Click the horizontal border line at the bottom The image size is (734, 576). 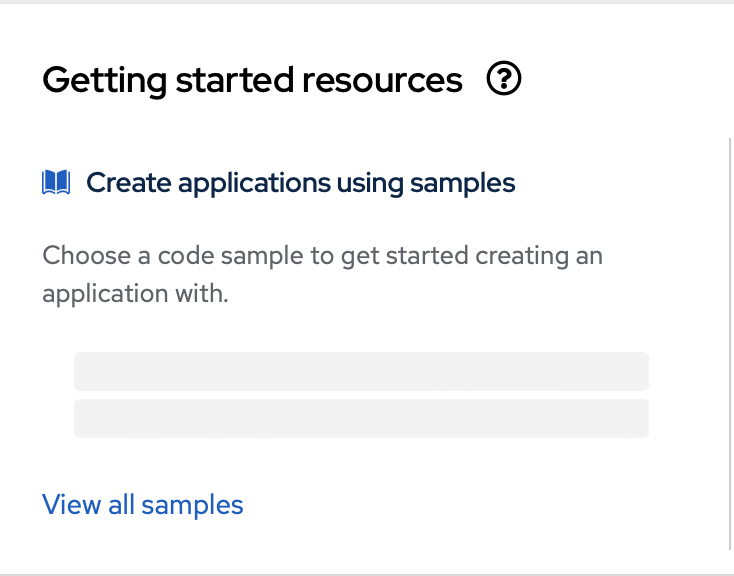[366, 574]
